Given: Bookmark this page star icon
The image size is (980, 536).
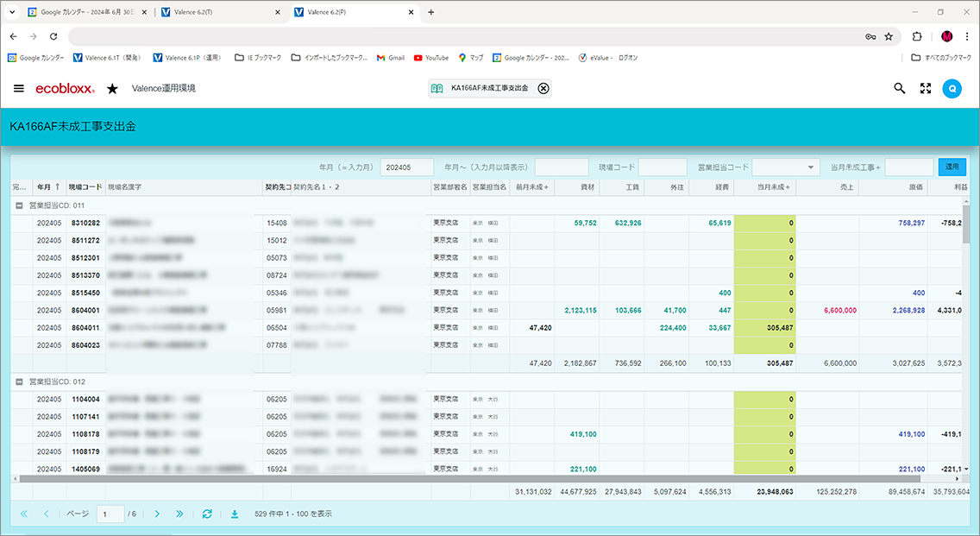Looking at the screenshot, I should (889, 36).
